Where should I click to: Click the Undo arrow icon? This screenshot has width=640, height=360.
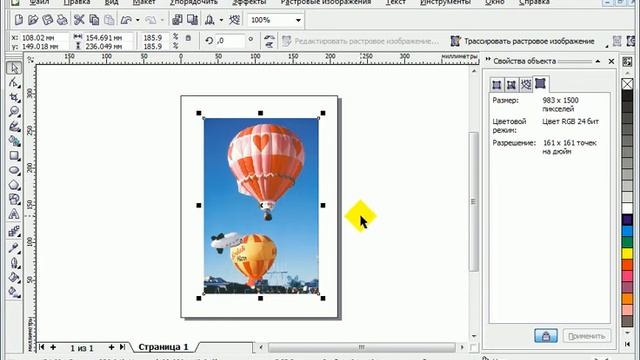[126, 20]
